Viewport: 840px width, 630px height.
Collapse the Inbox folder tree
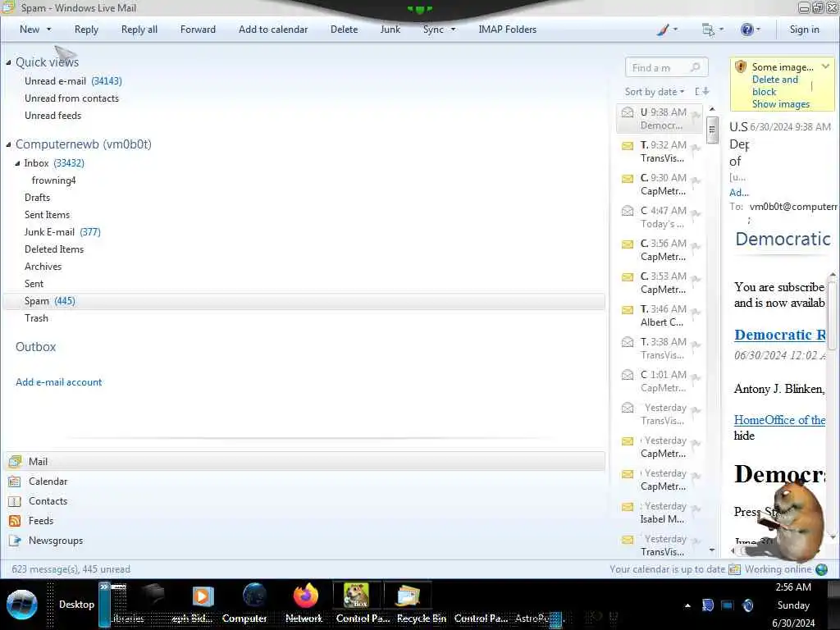(x=17, y=163)
